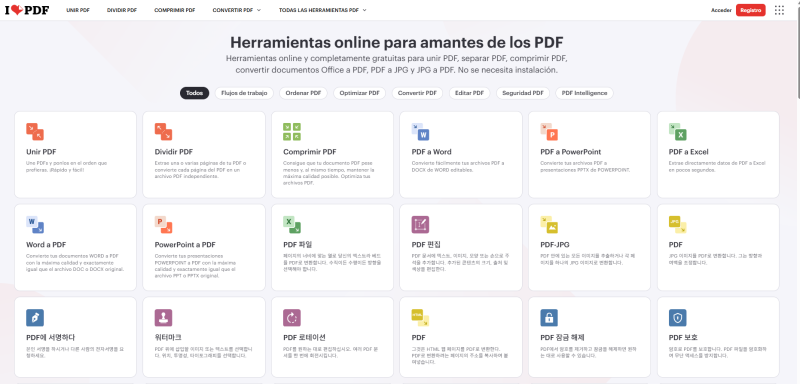This screenshot has height=384, width=800.
Task: Click the PDF 로테이션 rotate icon
Action: pos(292,318)
